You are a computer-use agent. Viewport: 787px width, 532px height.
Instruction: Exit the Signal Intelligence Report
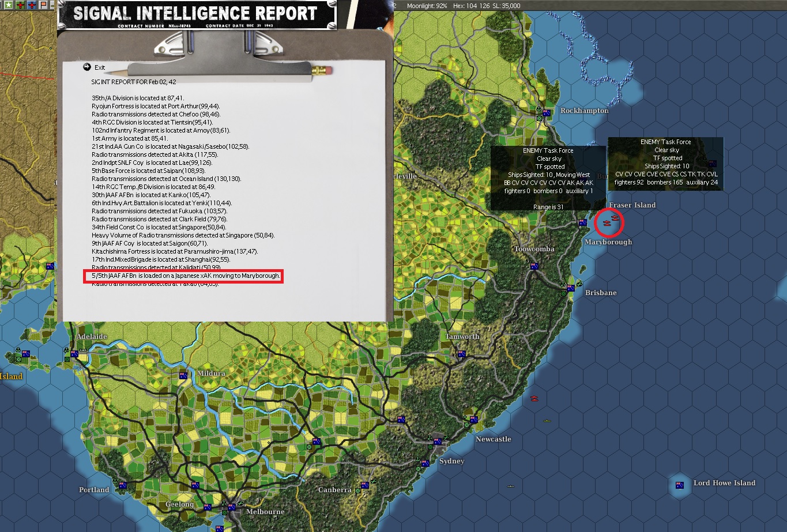[100, 67]
